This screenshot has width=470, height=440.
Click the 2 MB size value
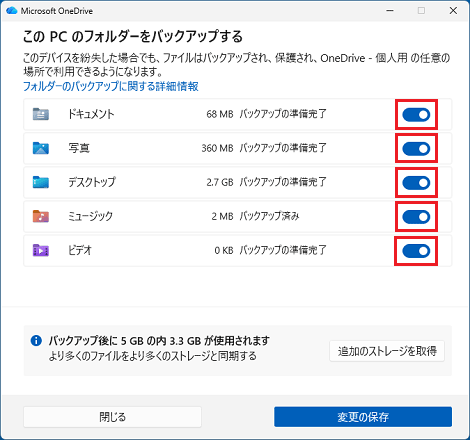coord(222,216)
